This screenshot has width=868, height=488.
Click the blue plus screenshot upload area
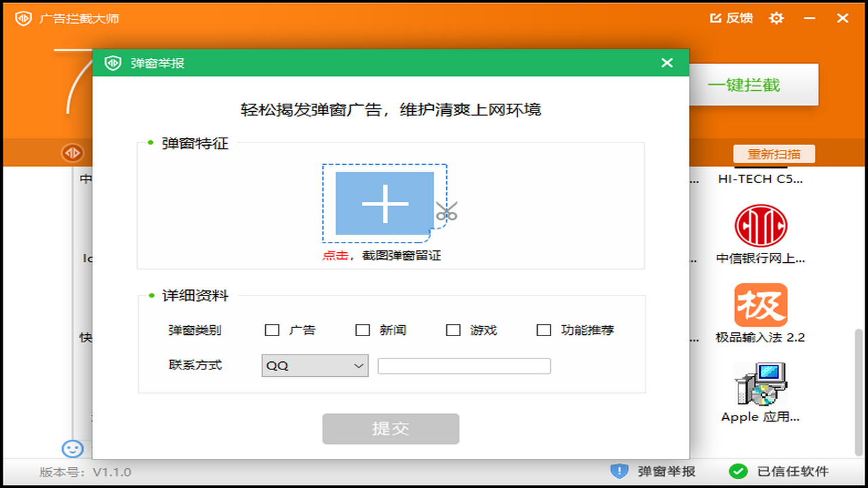coord(384,203)
